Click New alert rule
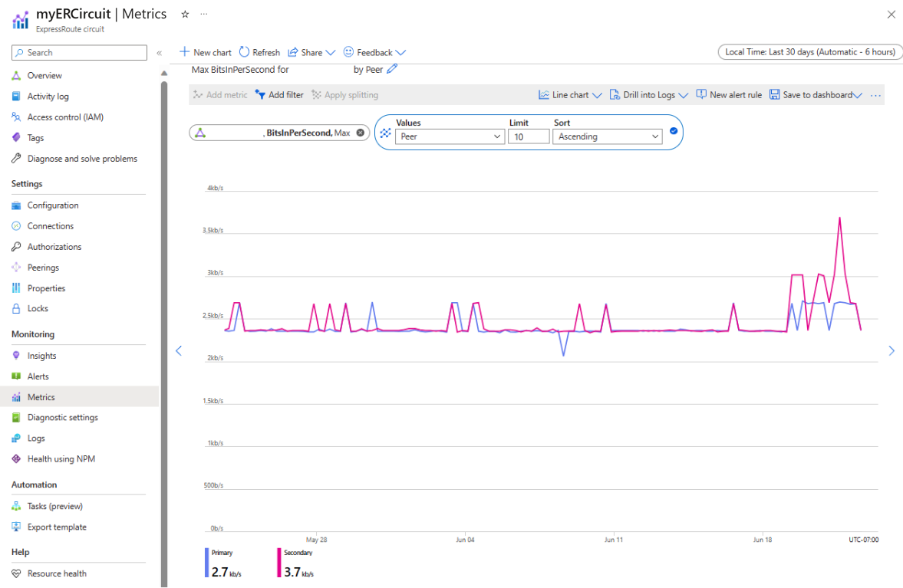The width and height of the screenshot is (903, 588). (x=729, y=95)
